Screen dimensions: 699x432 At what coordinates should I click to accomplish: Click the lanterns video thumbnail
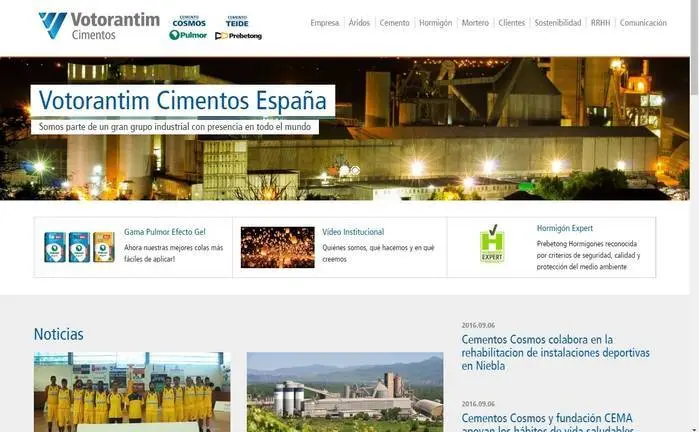pos(277,247)
